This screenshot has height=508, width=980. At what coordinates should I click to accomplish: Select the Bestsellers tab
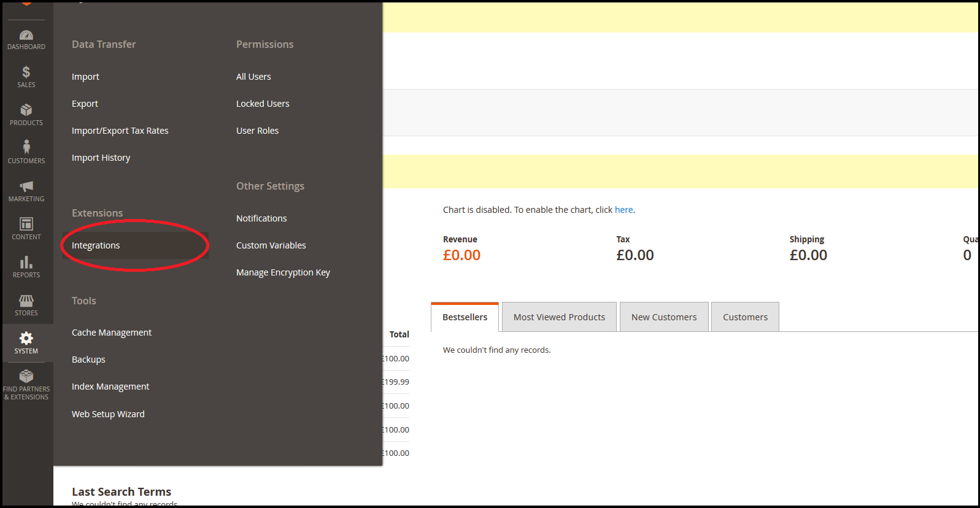(x=465, y=317)
